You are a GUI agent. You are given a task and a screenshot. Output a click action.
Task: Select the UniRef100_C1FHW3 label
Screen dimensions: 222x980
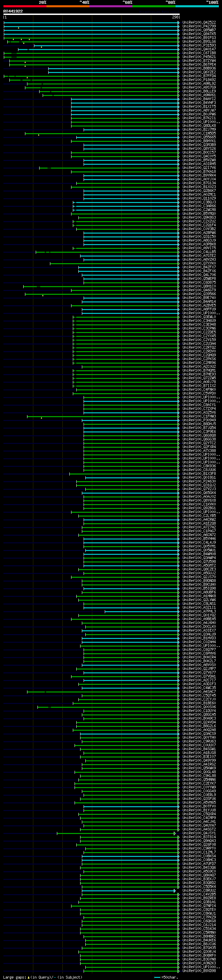pyautogui.click(x=199, y=416)
